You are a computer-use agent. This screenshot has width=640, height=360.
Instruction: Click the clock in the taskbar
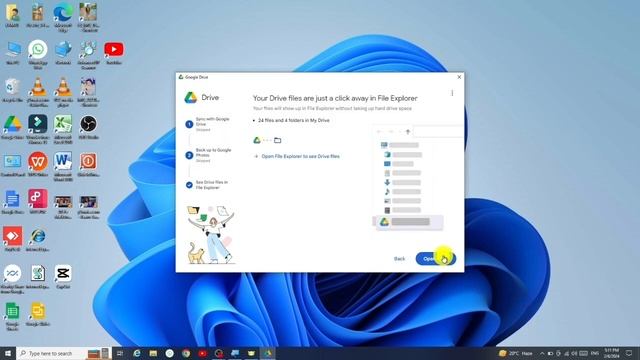coord(611,353)
